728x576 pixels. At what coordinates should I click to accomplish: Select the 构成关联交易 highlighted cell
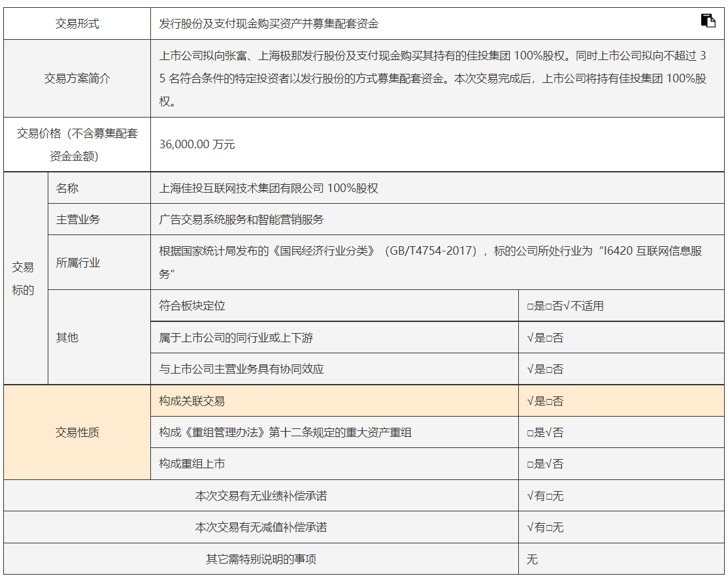tap(335, 400)
